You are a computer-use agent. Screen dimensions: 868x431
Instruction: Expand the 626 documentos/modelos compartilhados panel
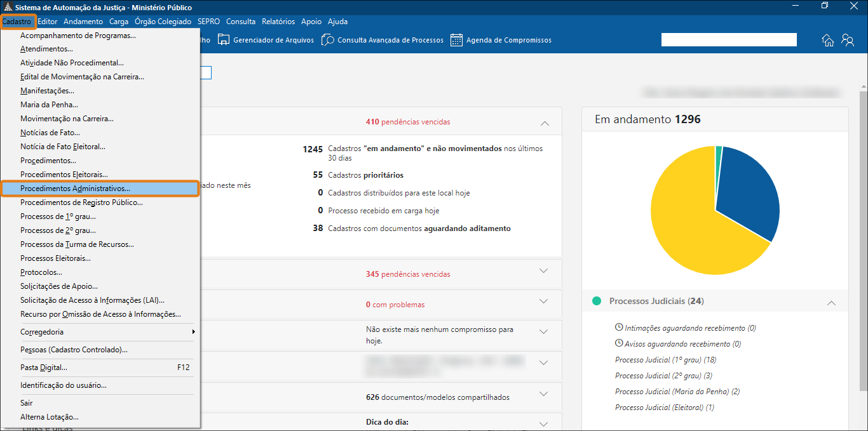(x=543, y=394)
